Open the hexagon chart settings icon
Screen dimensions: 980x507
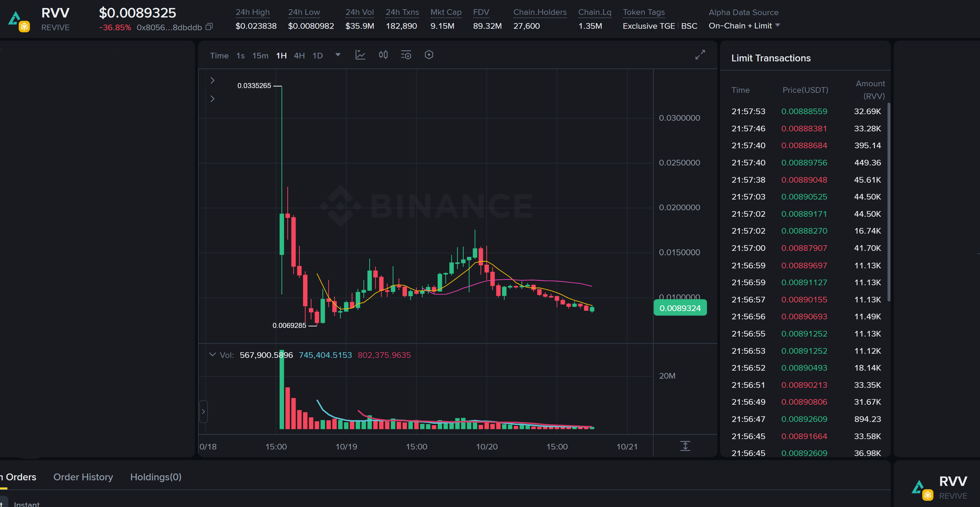click(x=429, y=55)
